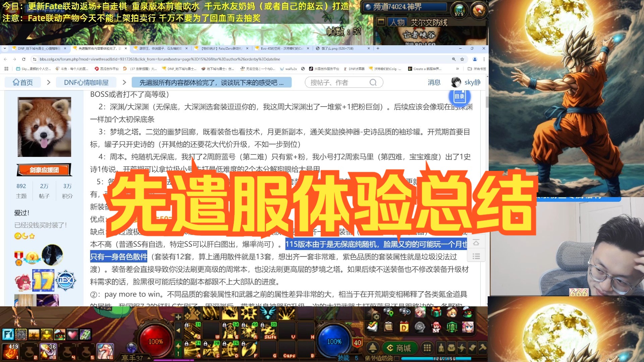Use the Q slot skill icon
The width and height of the screenshot is (644, 362).
(193, 331)
